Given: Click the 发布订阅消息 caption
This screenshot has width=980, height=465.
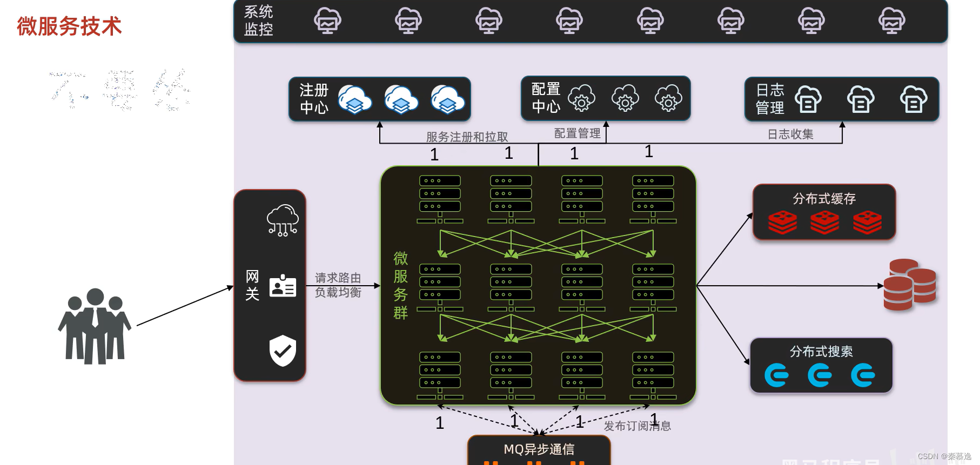Looking at the screenshot, I should pos(637,426).
